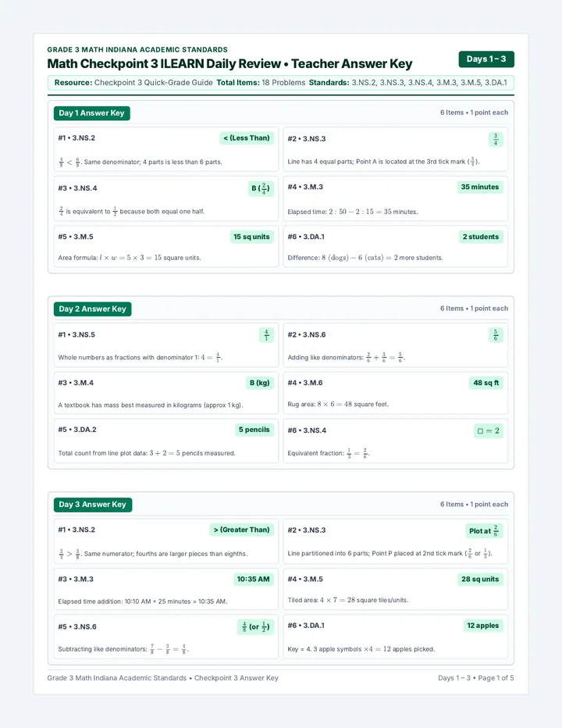Click the Page 1 of 5 footer text

pyautogui.click(x=496, y=678)
